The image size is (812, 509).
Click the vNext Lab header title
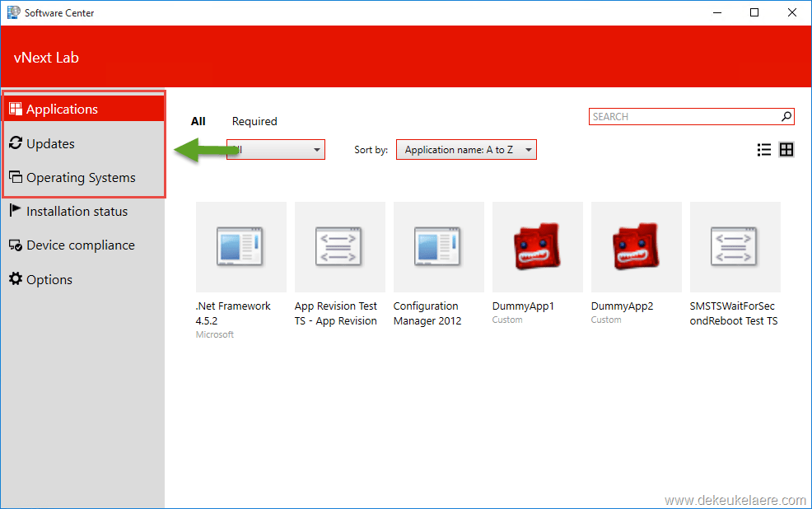click(46, 58)
